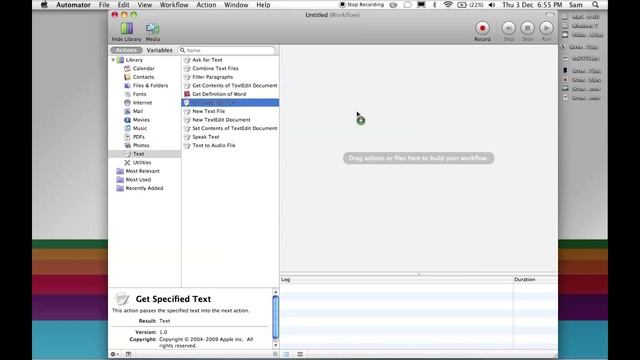
Task: Open the File menu
Action: (104, 5)
